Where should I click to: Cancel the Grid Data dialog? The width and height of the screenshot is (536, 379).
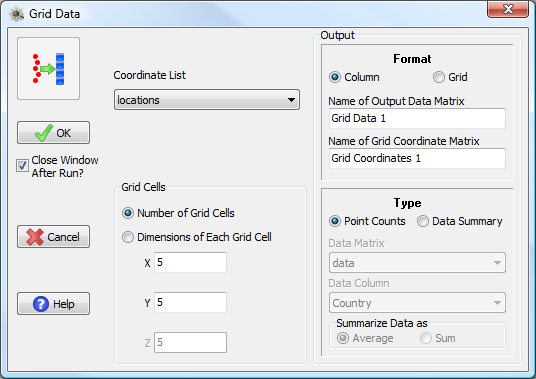click(54, 236)
